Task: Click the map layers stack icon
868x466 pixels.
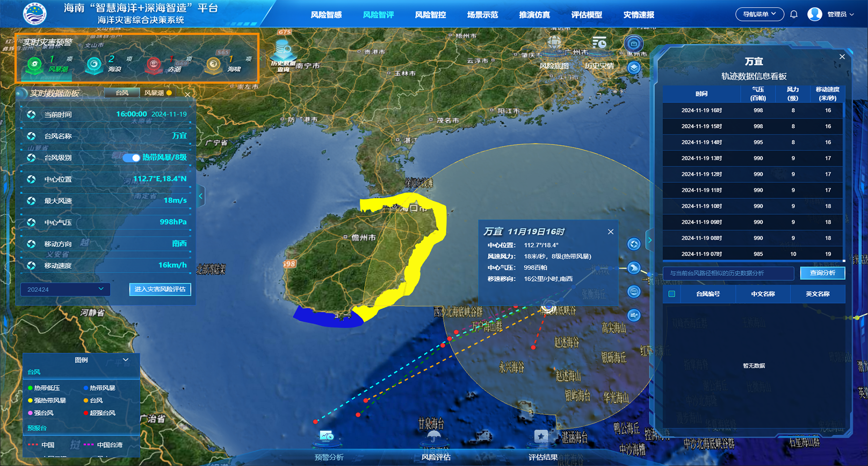Action: [x=634, y=68]
